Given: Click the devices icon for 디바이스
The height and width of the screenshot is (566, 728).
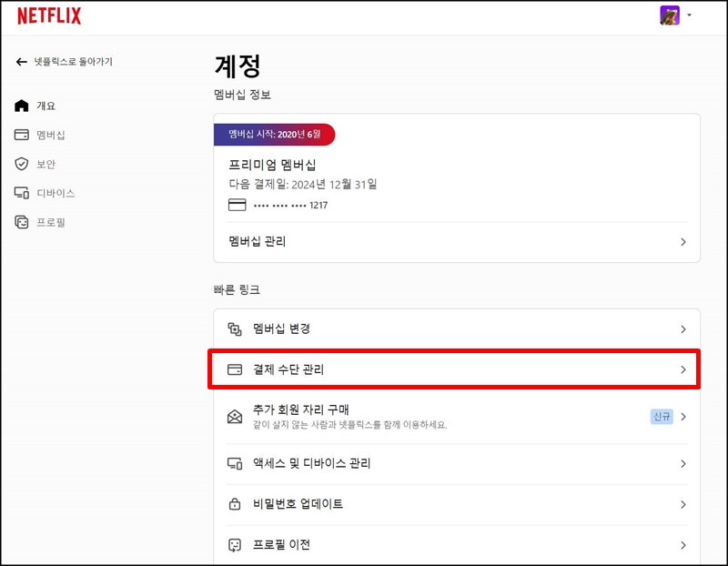Looking at the screenshot, I should (x=21, y=193).
